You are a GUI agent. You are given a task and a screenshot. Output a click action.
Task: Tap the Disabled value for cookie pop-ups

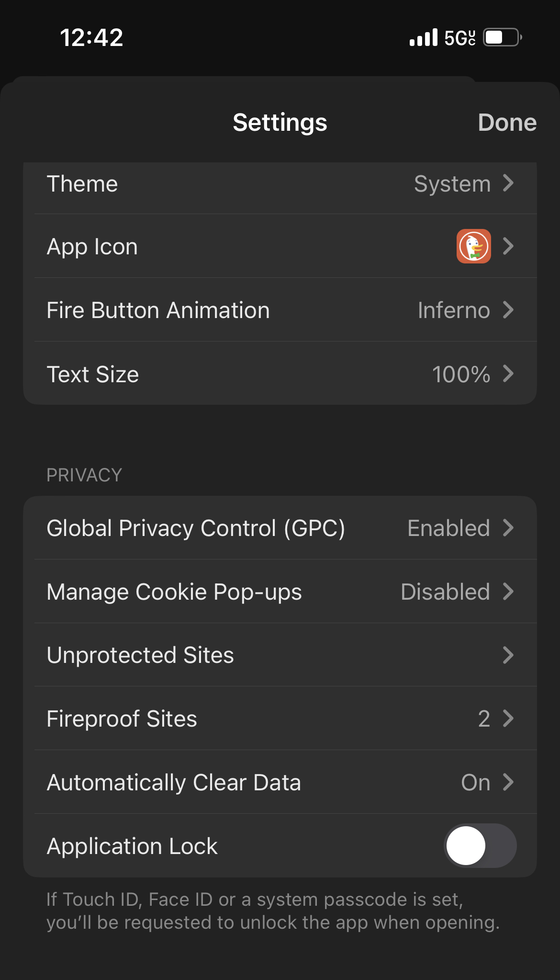pyautogui.click(x=445, y=592)
